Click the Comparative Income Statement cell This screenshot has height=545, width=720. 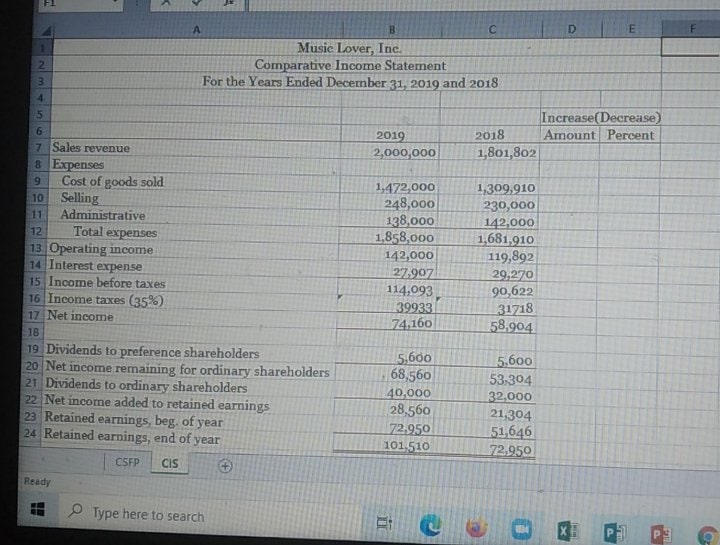pos(350,65)
